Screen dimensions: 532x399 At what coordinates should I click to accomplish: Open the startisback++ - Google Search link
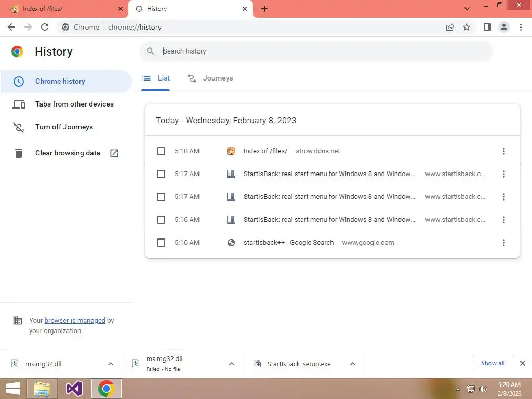point(288,243)
